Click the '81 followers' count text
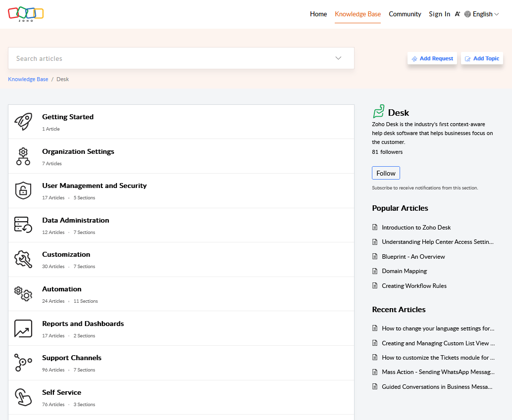 point(387,152)
